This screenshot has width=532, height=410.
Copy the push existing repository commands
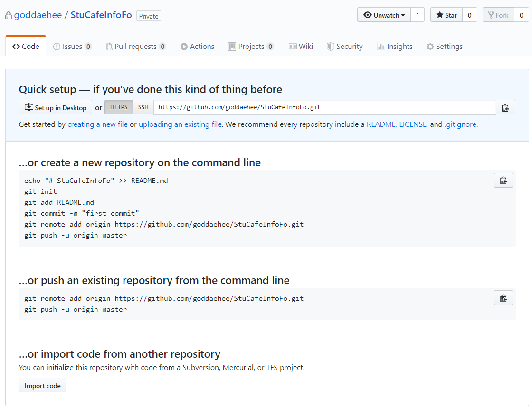pos(503,298)
